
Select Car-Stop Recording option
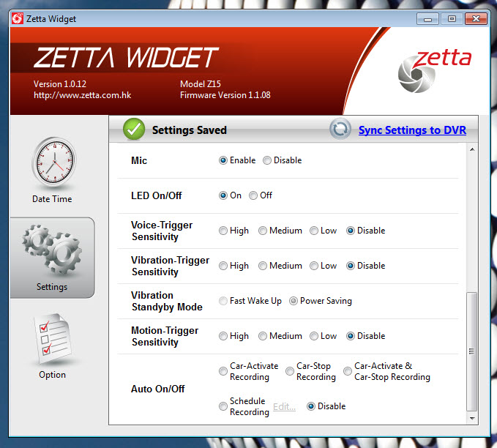pos(290,371)
